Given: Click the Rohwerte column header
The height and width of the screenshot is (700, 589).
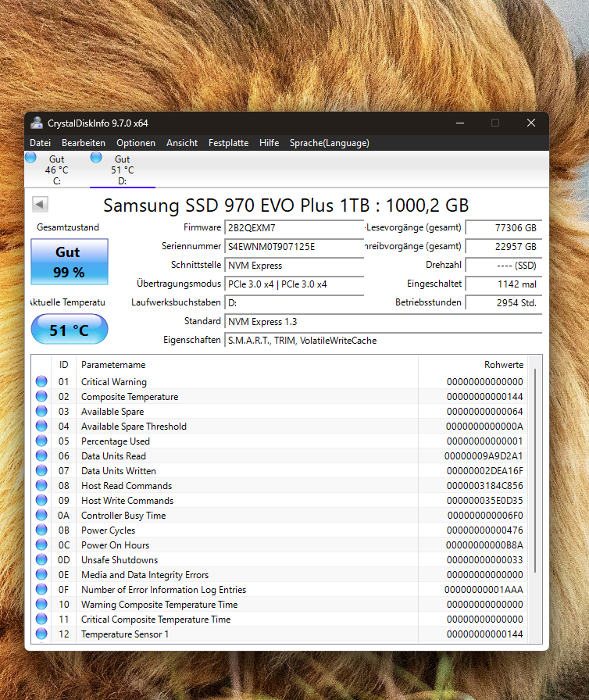Looking at the screenshot, I should pyautogui.click(x=473, y=365).
